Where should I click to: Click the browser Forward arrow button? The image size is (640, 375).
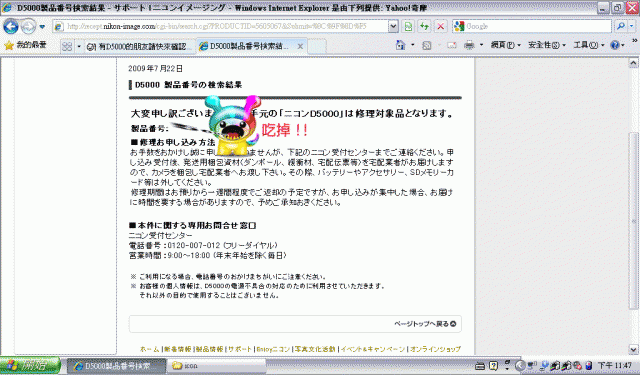coord(28,27)
